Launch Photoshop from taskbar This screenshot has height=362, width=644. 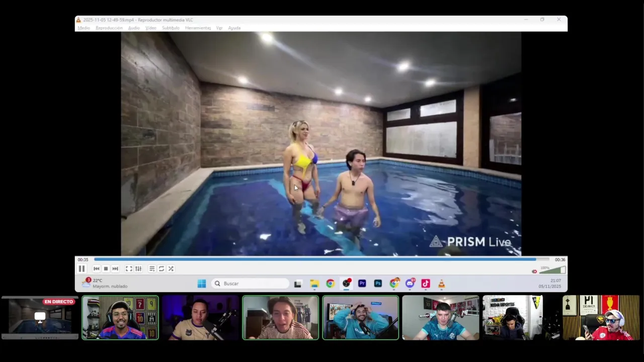378,284
